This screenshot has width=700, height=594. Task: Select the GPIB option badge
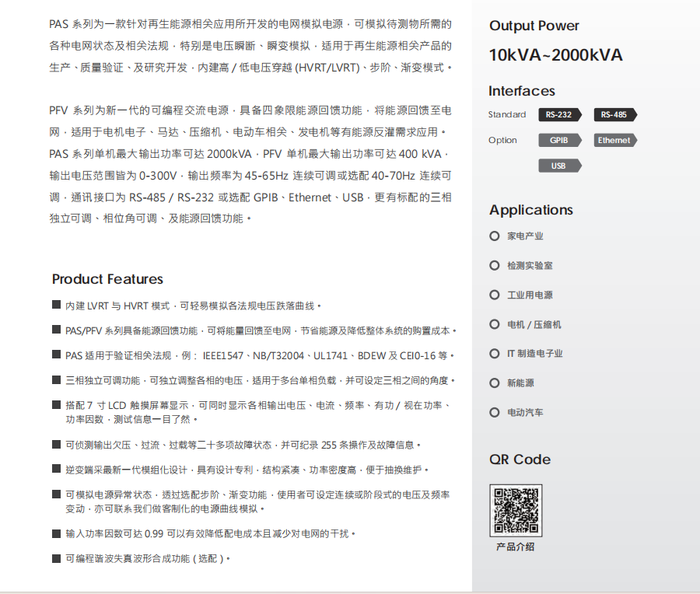[559, 141]
